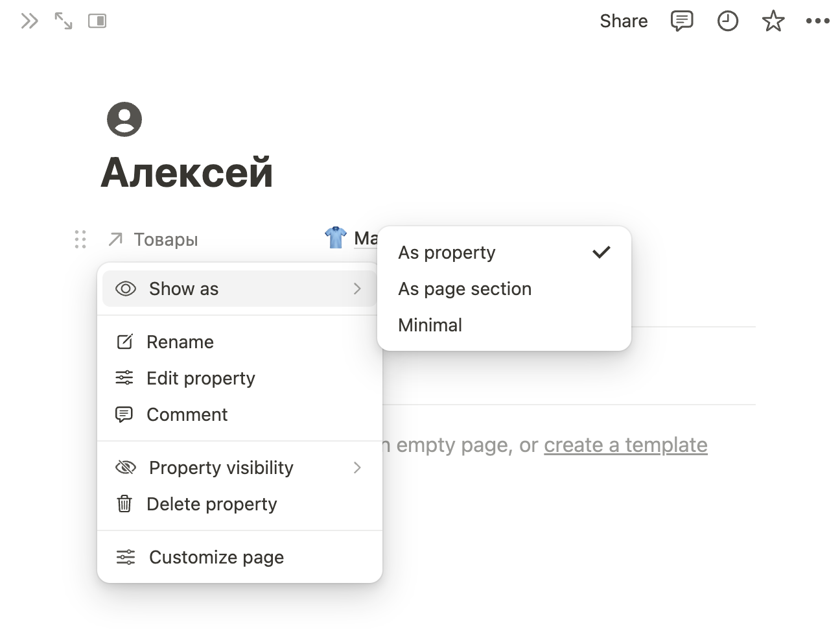View page history clock icon
The width and height of the screenshot is (840, 629).
[727, 21]
